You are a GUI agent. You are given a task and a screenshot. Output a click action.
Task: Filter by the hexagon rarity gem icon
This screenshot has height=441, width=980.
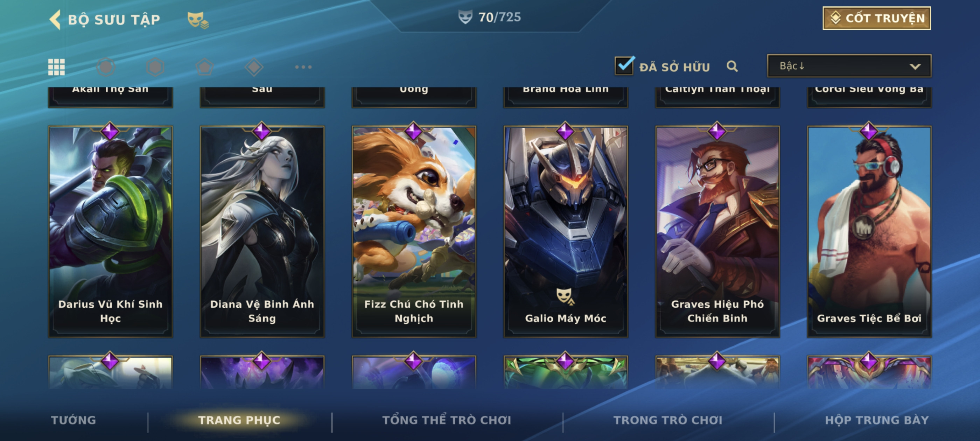(x=155, y=67)
